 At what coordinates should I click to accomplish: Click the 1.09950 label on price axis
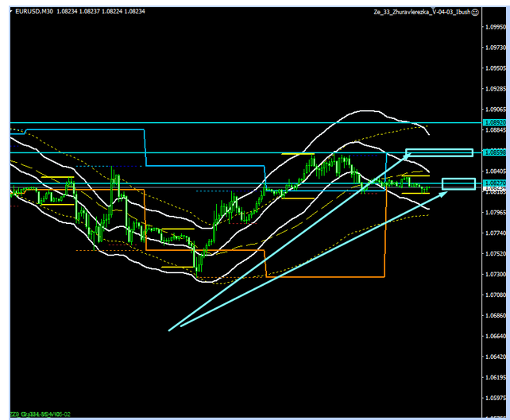coord(494,27)
